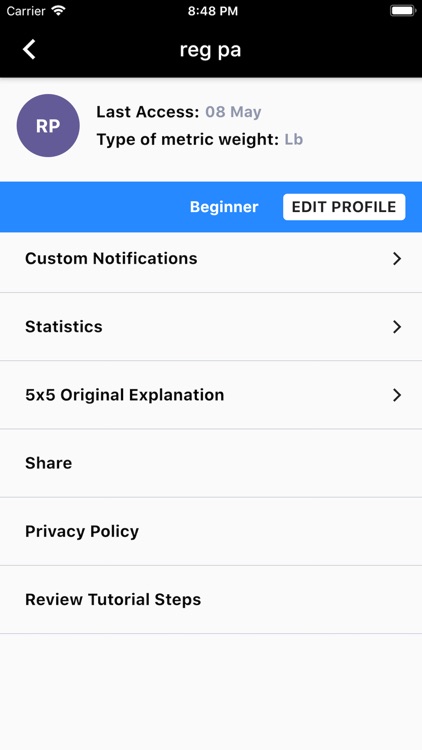Tap the reg pa title text
The image size is (422, 750).
coord(210,50)
